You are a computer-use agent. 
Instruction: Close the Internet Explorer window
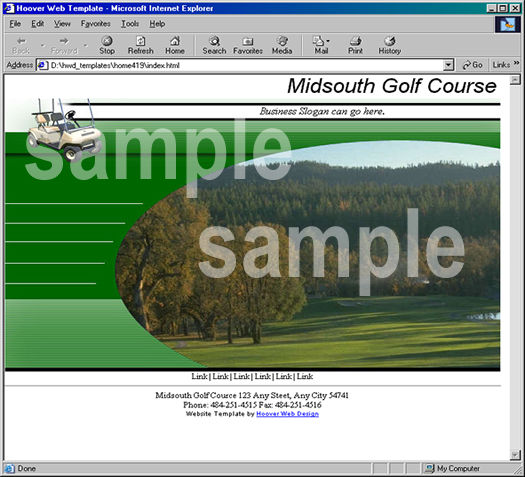[515, 8]
